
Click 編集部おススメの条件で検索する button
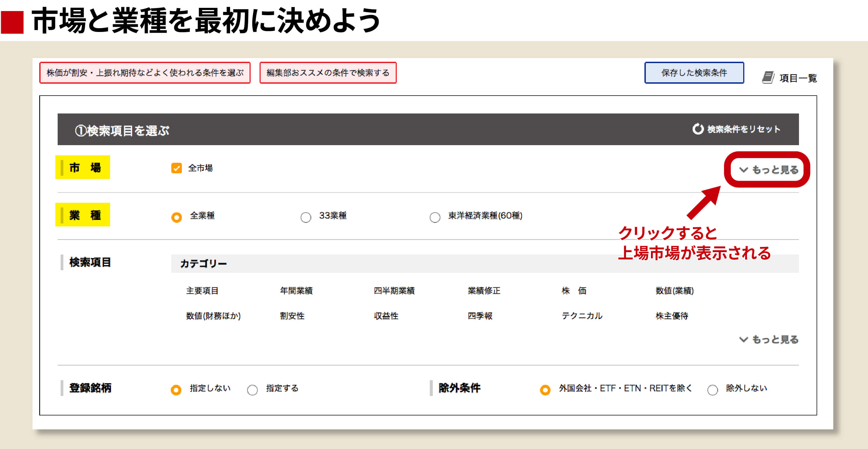point(328,73)
